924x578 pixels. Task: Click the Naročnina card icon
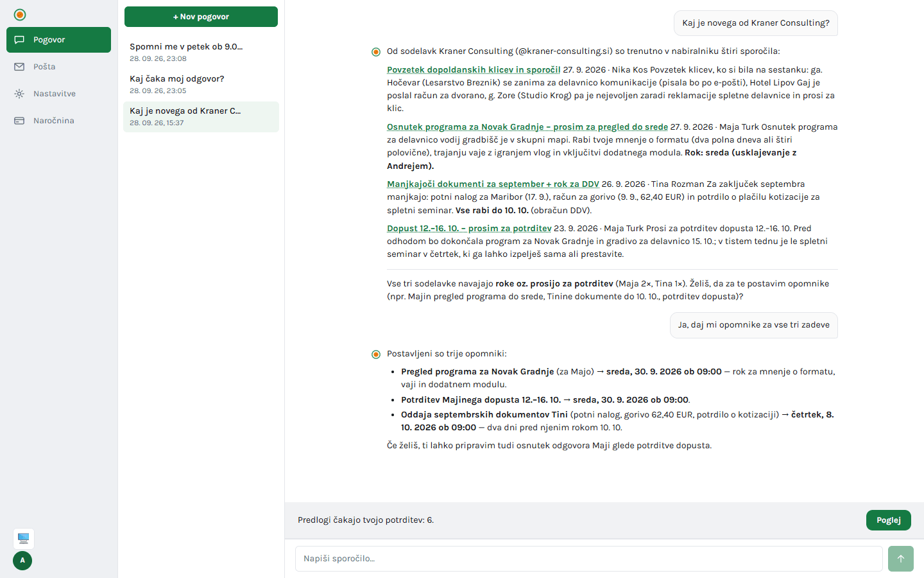(x=19, y=121)
